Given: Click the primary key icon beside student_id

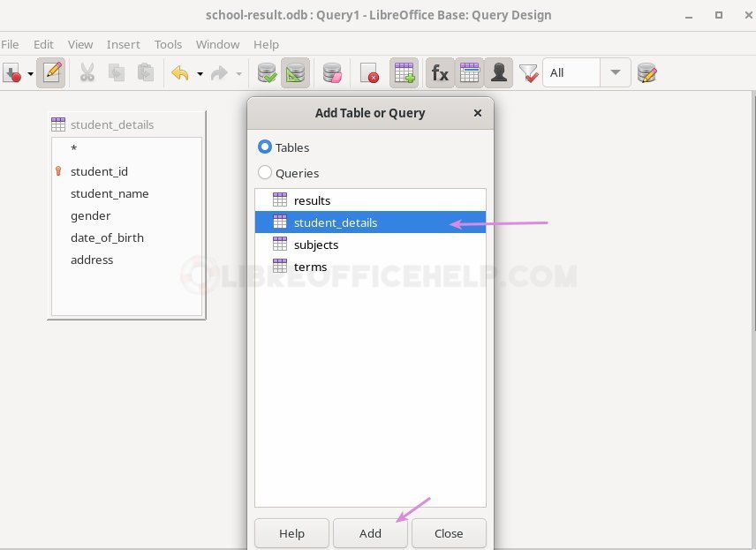Looking at the screenshot, I should coord(58,171).
